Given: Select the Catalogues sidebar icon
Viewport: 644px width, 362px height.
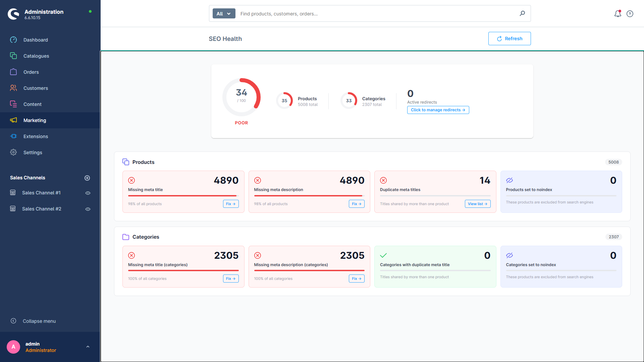Looking at the screenshot, I should click(x=13, y=56).
